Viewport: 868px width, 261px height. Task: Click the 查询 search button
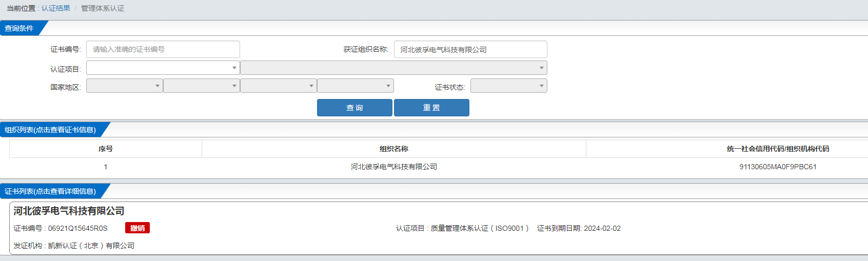click(354, 108)
